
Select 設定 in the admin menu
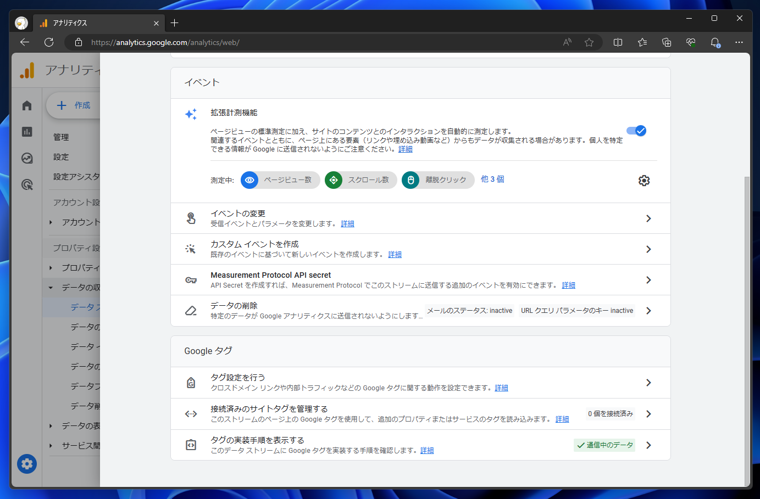point(61,157)
